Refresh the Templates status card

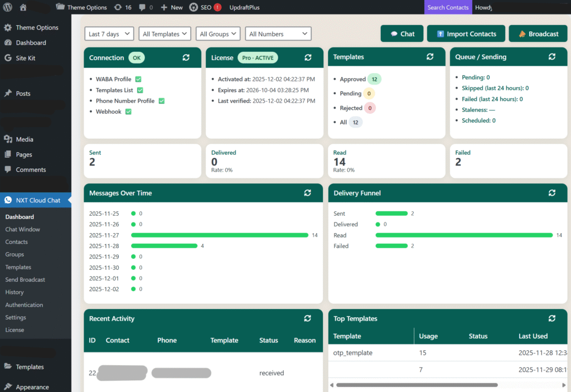430,57
